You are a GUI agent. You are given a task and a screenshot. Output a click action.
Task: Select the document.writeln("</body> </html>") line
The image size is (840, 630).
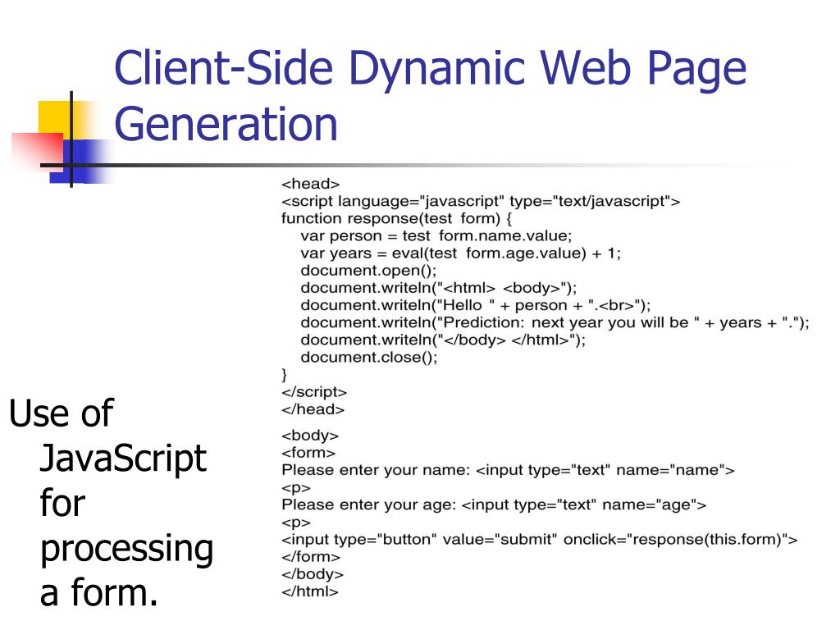click(x=443, y=340)
